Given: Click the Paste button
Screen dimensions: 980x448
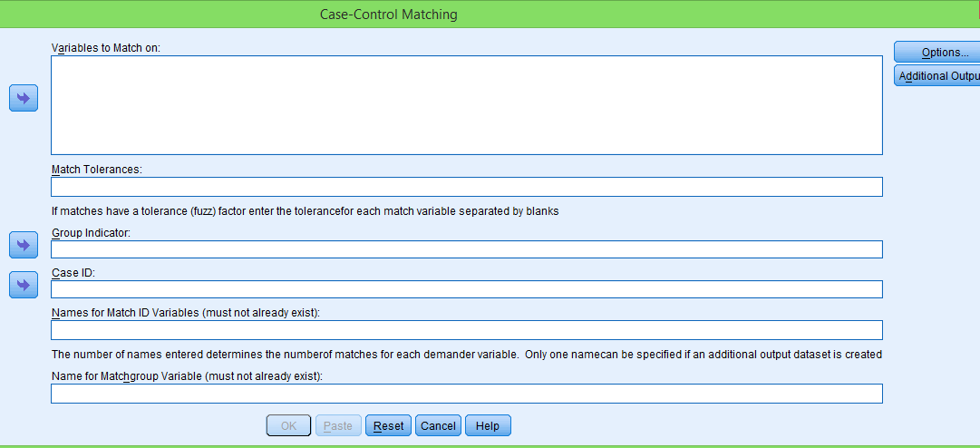Looking at the screenshot, I should pyautogui.click(x=338, y=426).
